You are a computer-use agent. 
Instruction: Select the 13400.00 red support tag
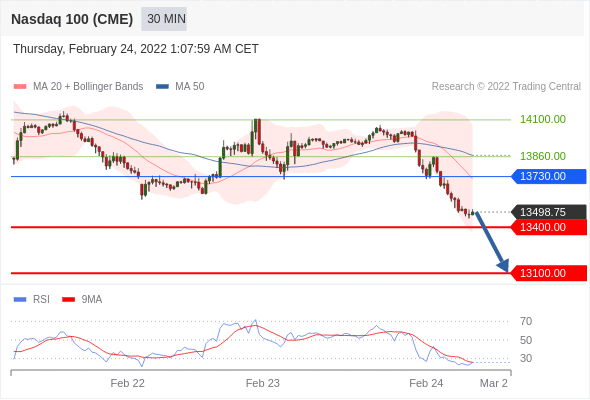pyautogui.click(x=549, y=227)
